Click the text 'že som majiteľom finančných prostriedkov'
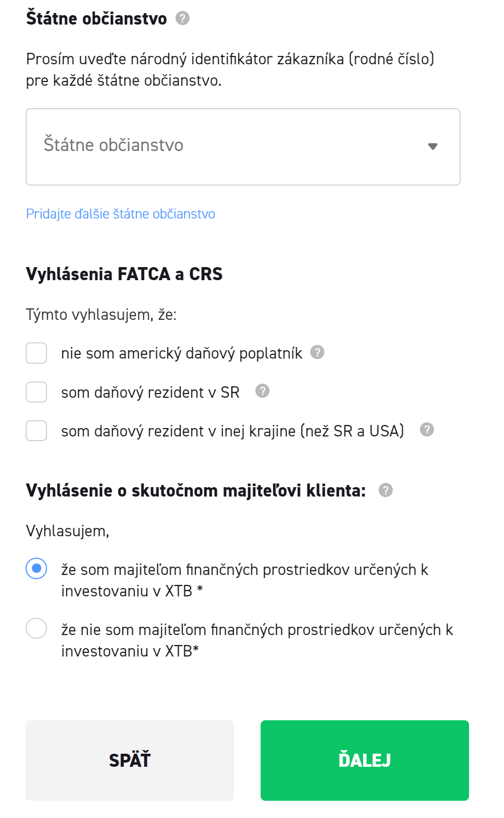The height and width of the screenshot is (818, 504). coord(244,570)
